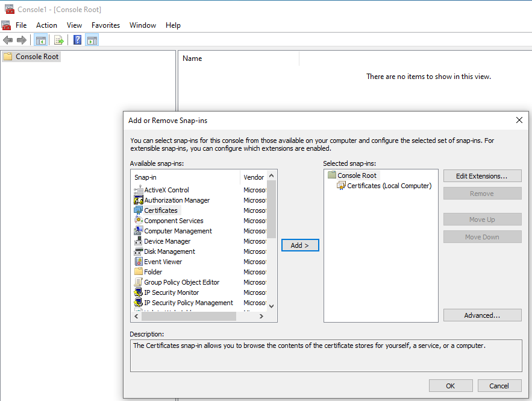Click the Snap-in column header
The image size is (532, 401).
click(186, 177)
